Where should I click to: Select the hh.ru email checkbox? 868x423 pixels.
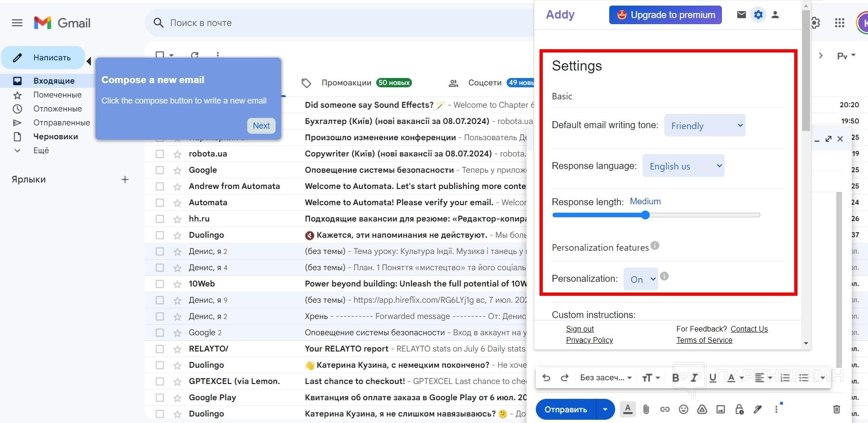click(160, 219)
